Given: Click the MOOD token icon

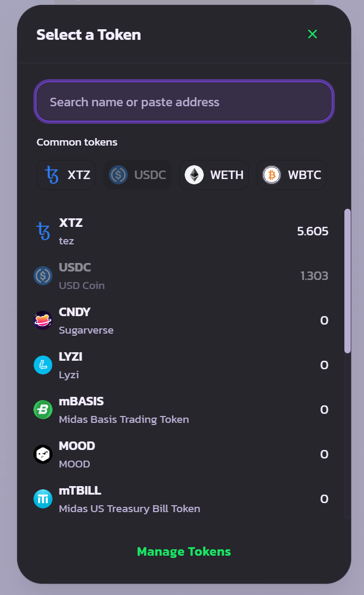Looking at the screenshot, I should (x=43, y=454).
